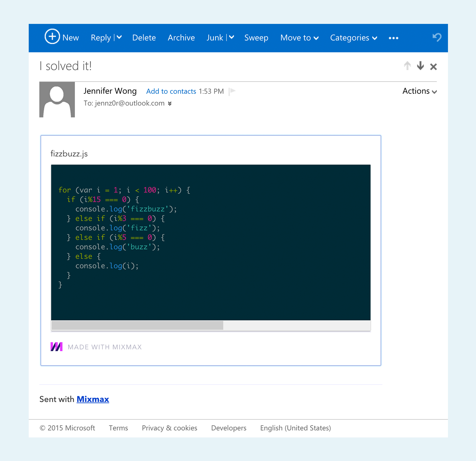
Task: Go to next message with down arrow
Action: click(420, 66)
